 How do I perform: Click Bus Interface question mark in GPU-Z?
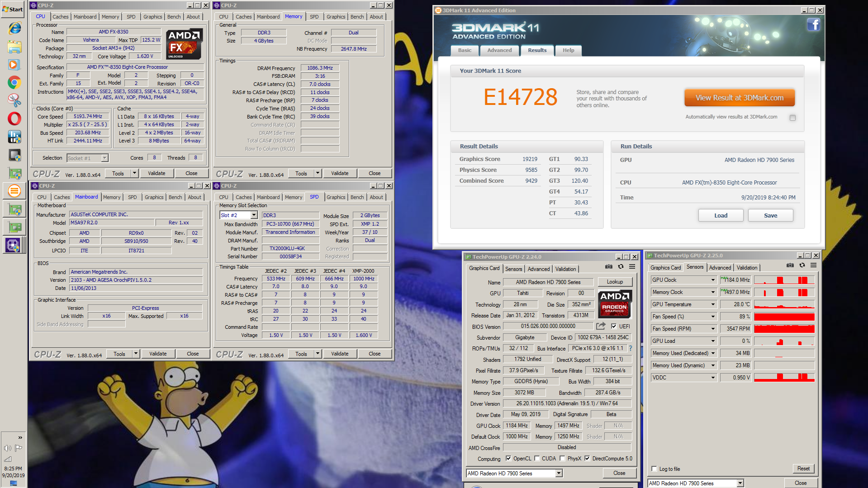coord(630,348)
